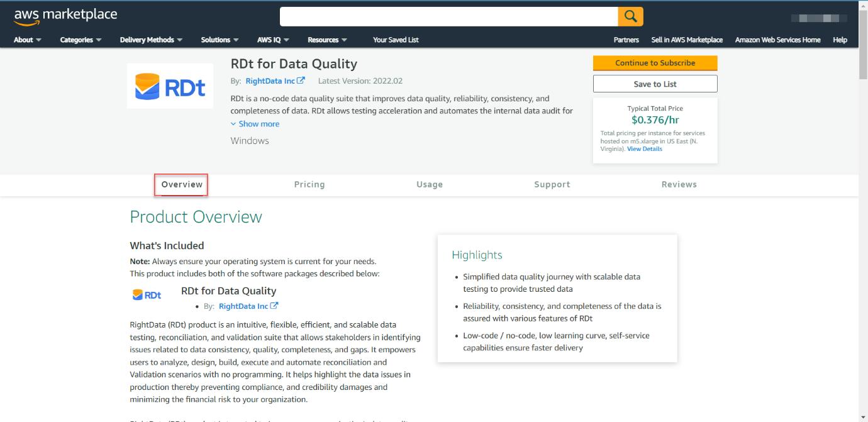Viewport: 868px width, 422px height.
Task: Open the Categories dropdown
Action: [x=77, y=39]
